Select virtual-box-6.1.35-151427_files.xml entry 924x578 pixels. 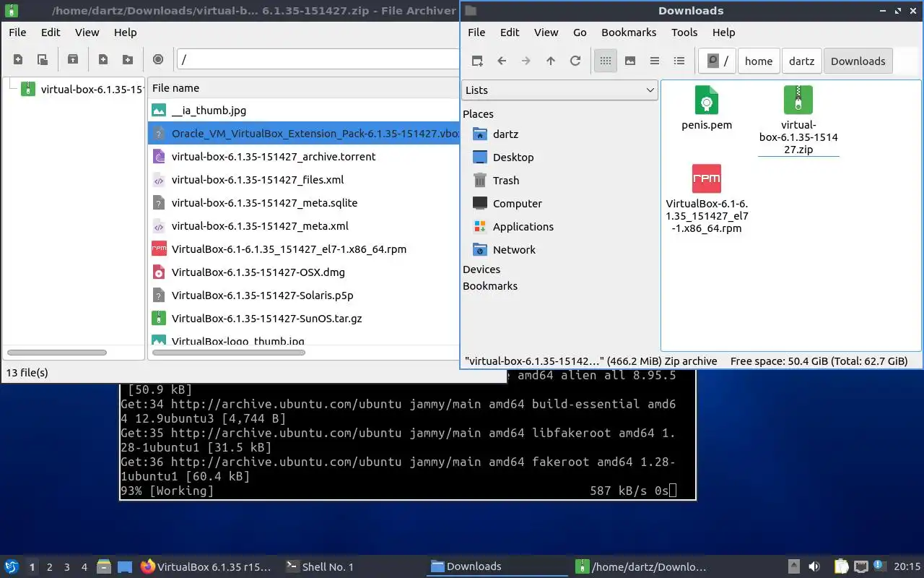(304, 180)
